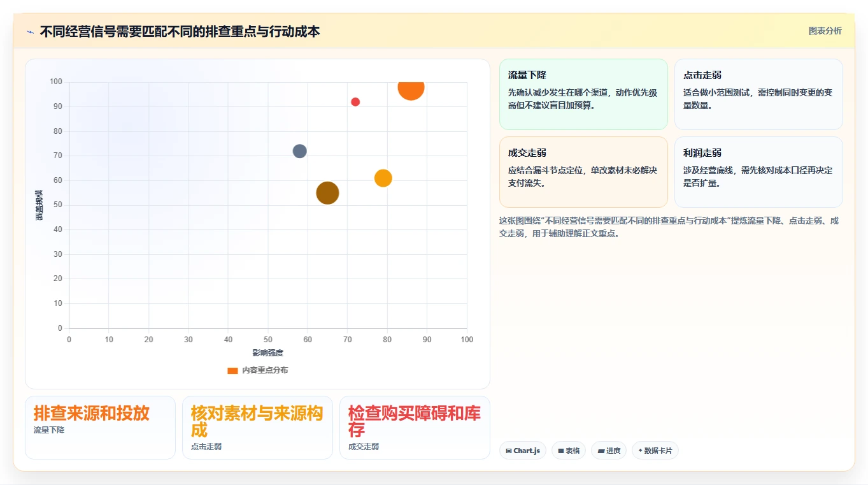Select the amber yellow bubble in the chart
This screenshot has width=868, height=485.
click(x=383, y=178)
